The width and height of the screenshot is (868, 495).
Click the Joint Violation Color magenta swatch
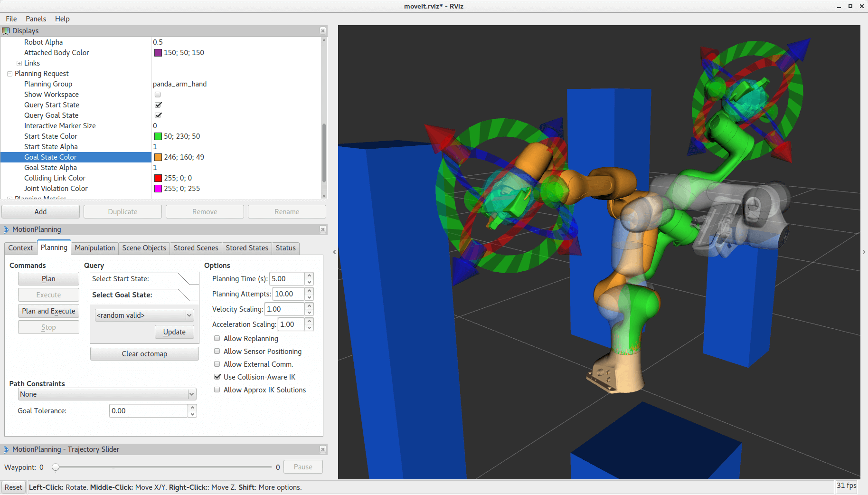click(x=158, y=189)
